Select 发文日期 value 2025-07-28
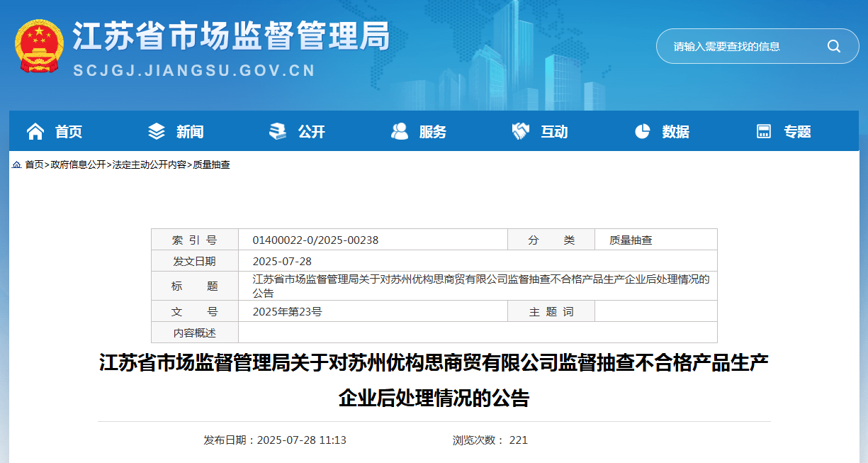This screenshot has height=463, width=868. (x=282, y=261)
